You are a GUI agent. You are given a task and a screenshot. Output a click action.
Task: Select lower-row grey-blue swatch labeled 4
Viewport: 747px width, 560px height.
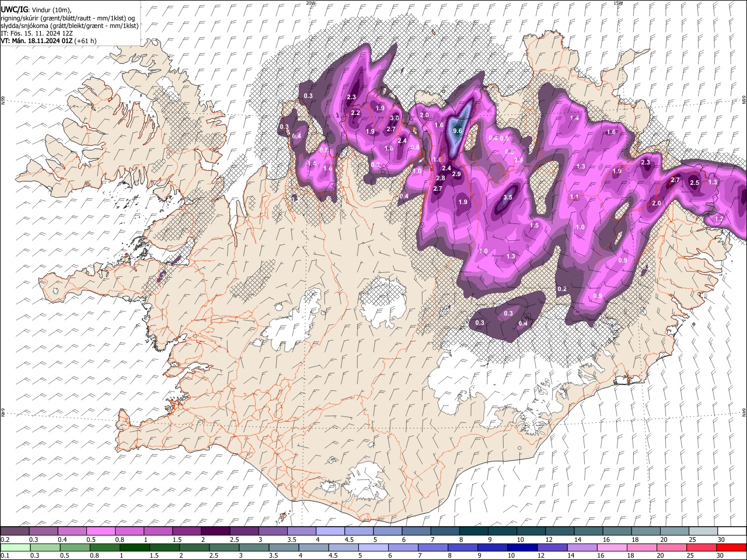(x=313, y=547)
